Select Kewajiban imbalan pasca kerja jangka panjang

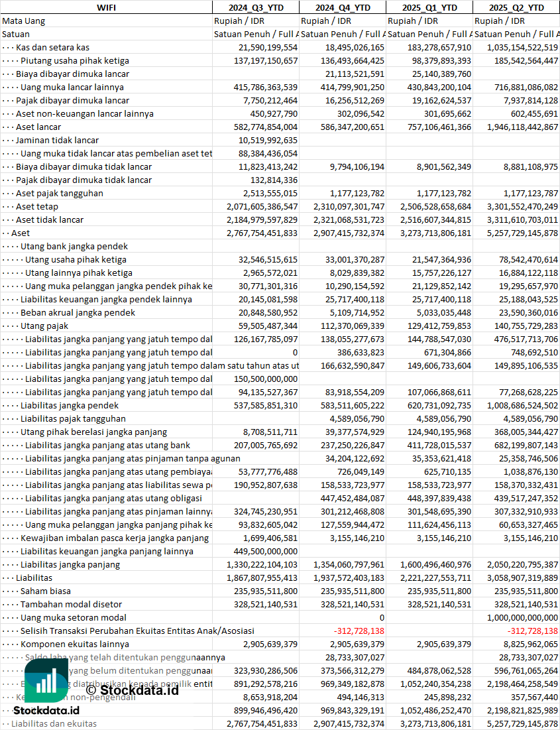(x=115, y=538)
